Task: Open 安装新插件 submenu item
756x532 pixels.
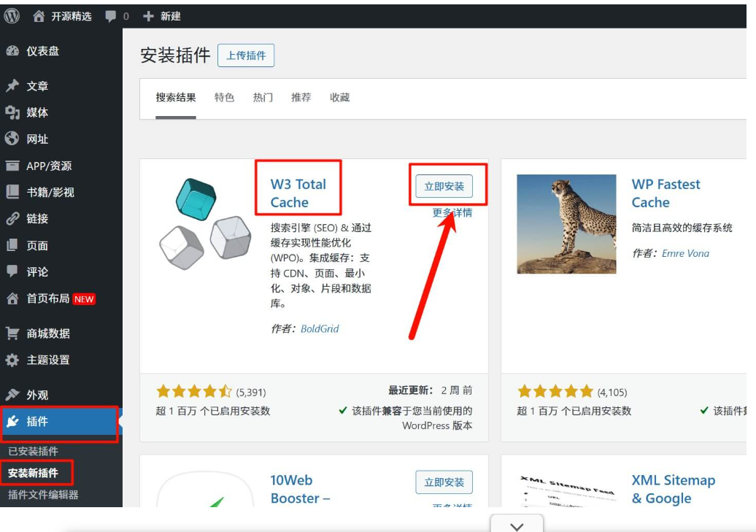Action: 34,473
